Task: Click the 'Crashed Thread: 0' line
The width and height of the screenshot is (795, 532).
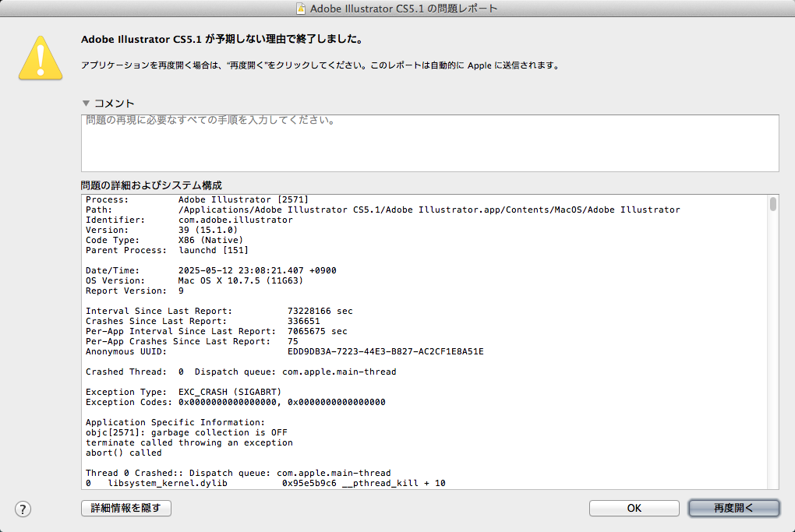Action: pos(241,372)
